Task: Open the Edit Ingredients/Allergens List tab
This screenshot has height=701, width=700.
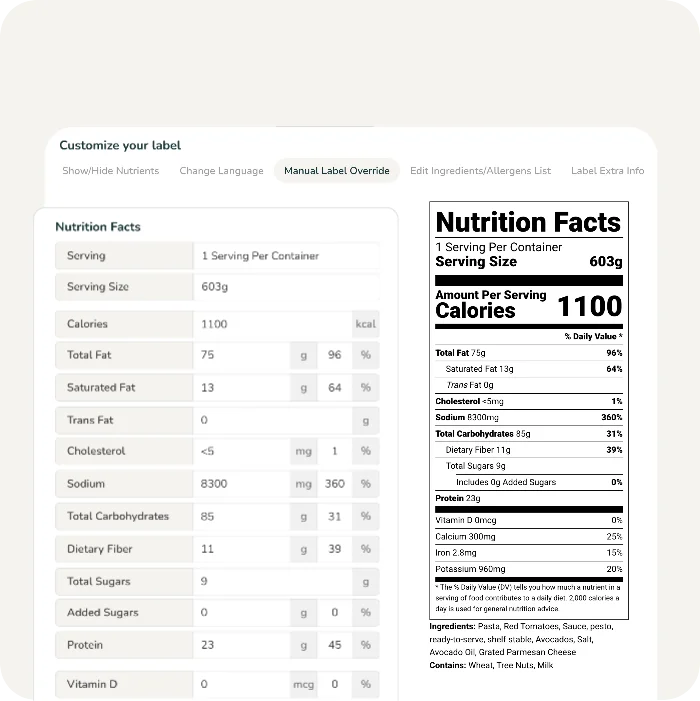Action: coord(480,171)
